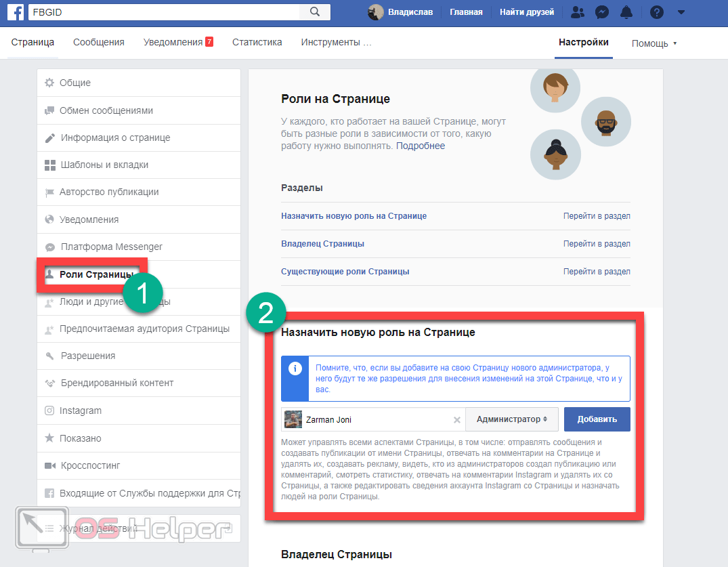
Task: Open Главная in the top bar
Action: point(466,12)
